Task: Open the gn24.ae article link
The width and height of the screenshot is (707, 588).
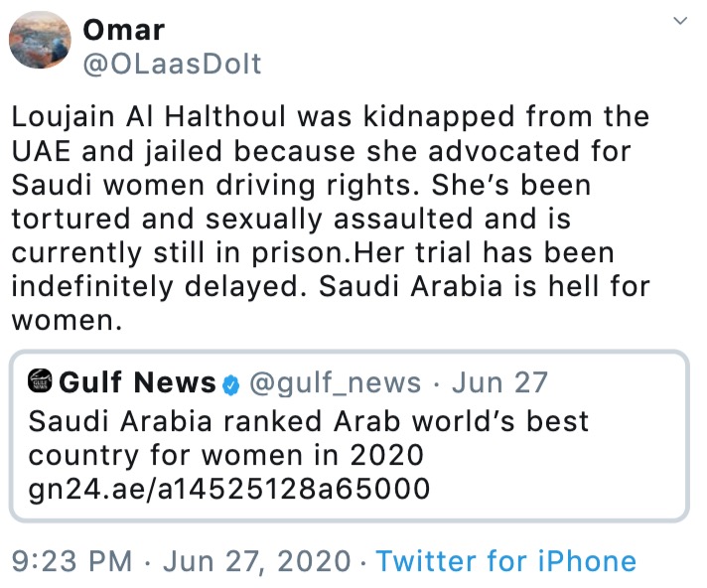Action: pyautogui.click(x=229, y=488)
